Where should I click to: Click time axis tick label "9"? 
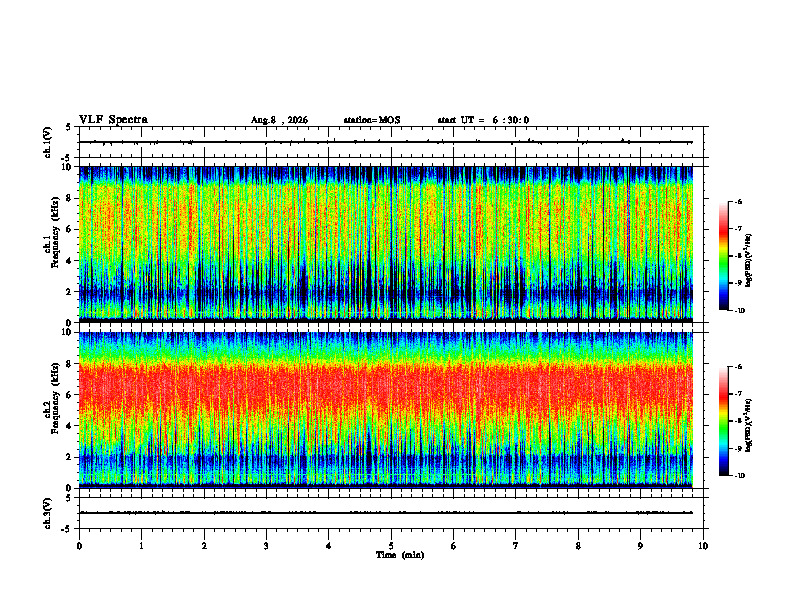(640, 546)
